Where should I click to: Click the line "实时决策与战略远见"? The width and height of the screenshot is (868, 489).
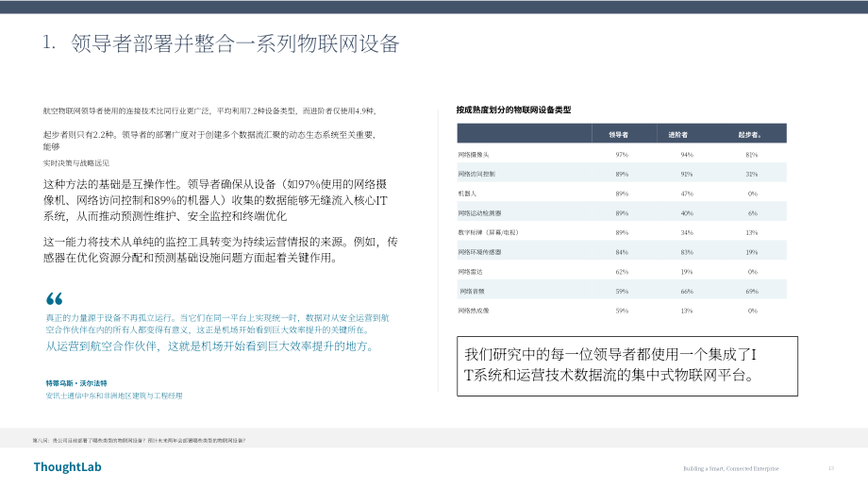pos(75,162)
